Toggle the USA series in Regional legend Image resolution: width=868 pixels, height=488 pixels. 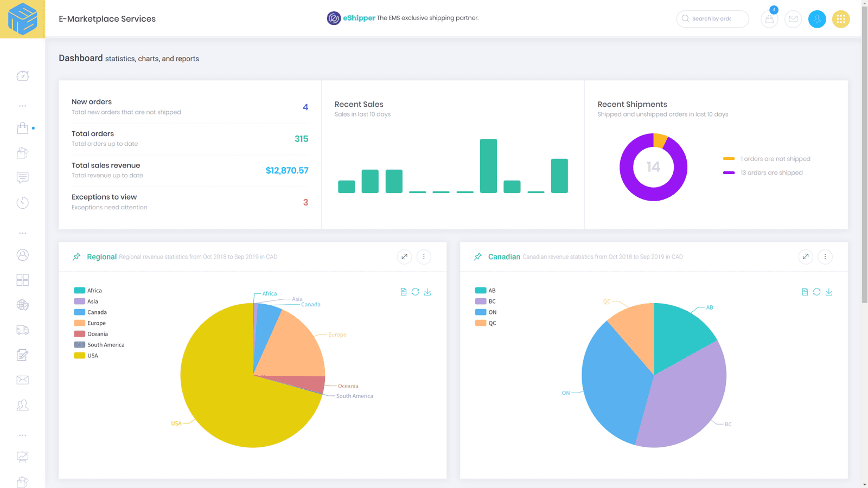click(x=87, y=356)
